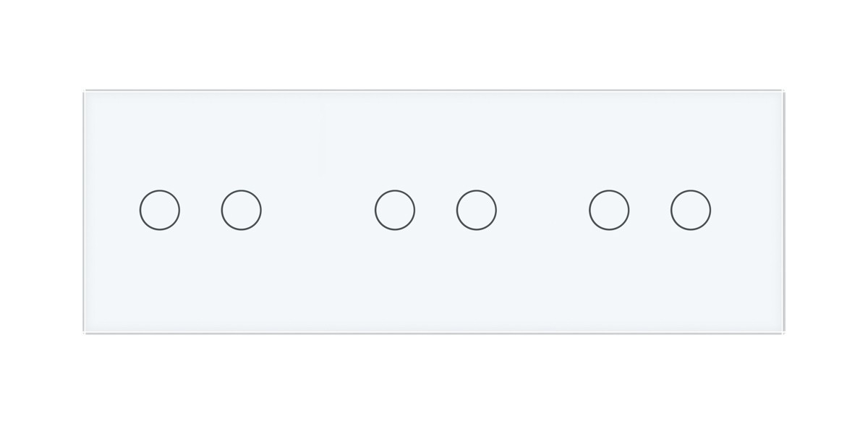Click right circle of the middle pair
Viewport: 868px width, 424px height.
[x=477, y=211]
